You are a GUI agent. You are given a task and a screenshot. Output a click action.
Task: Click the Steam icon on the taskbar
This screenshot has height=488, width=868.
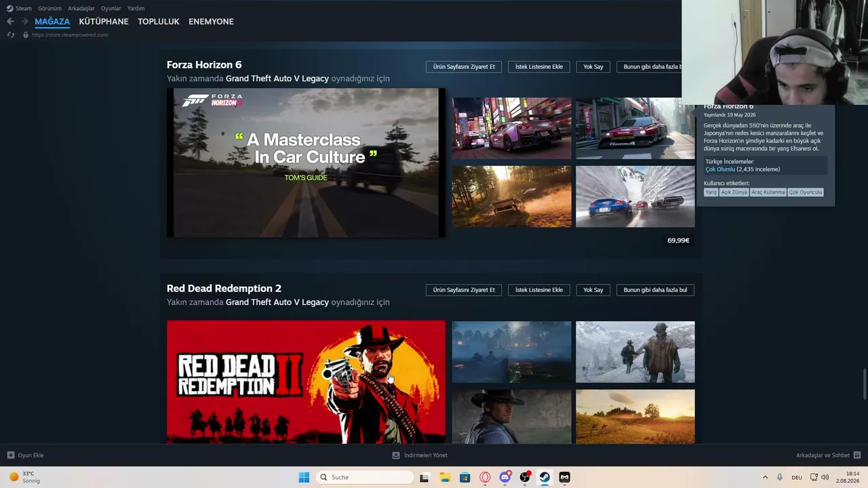545,477
